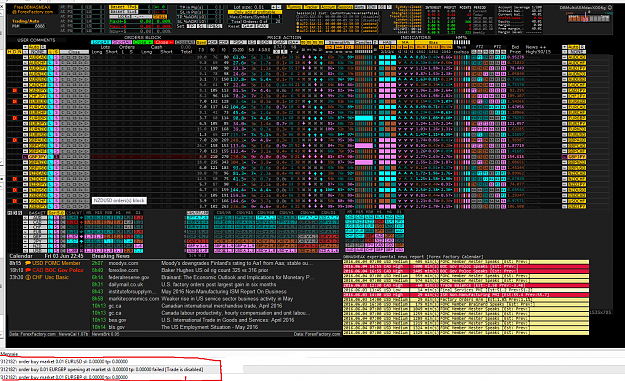Select log line order buy market 0.01 EURUSD
The width and height of the screenshot is (625, 381).
pos(64,361)
